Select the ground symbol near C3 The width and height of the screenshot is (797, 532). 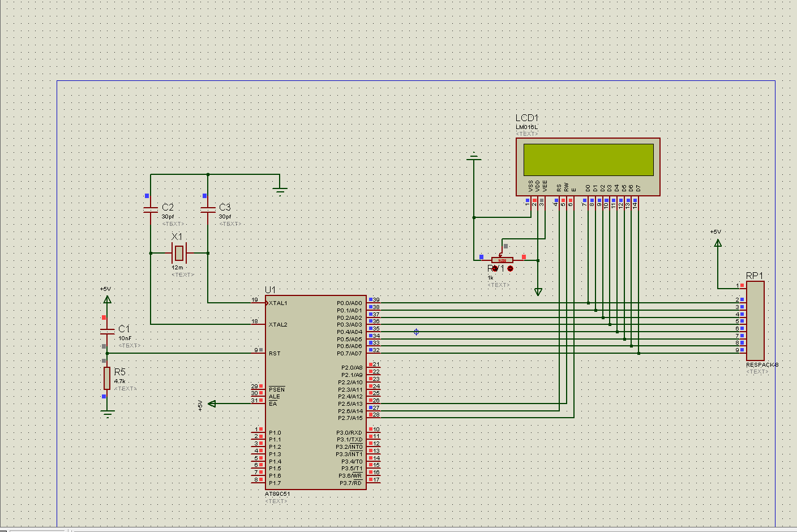(x=280, y=191)
